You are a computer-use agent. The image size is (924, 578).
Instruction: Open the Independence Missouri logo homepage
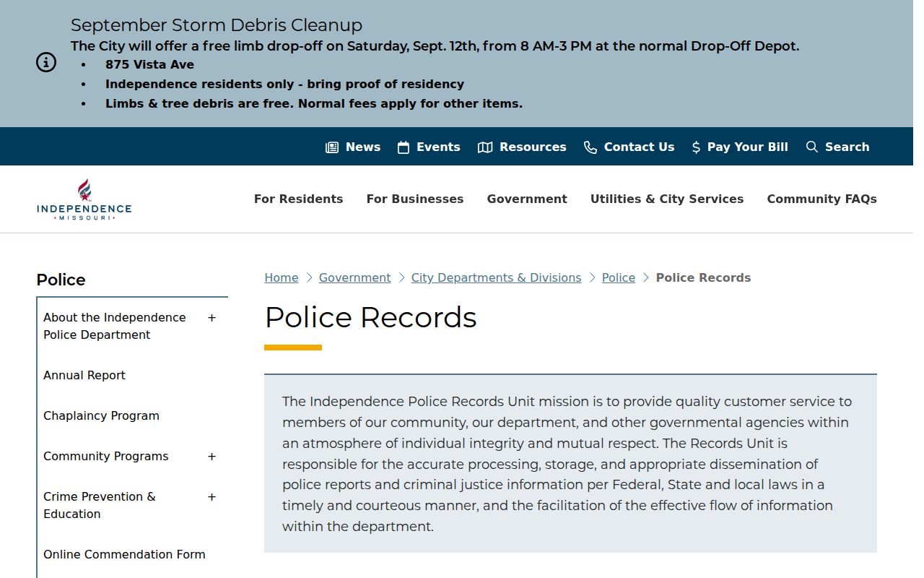[84, 199]
